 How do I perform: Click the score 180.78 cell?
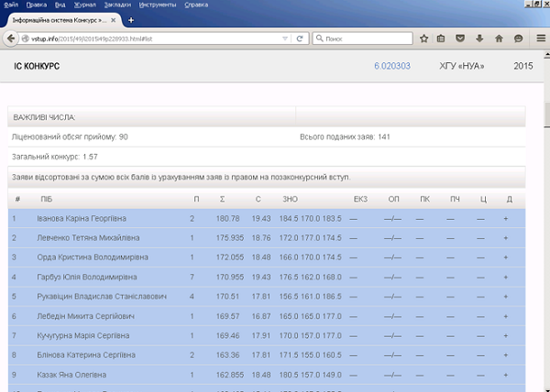click(x=227, y=219)
